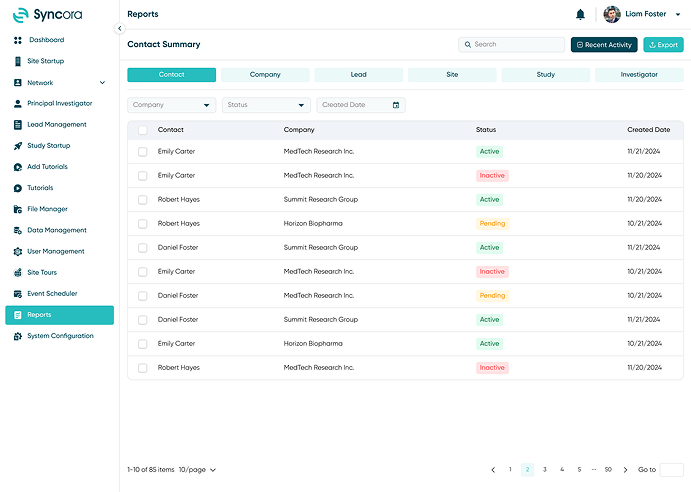Image resolution: width=691 pixels, height=492 pixels.
Task: Click the Data Management sidebar icon
Action: click(x=18, y=231)
